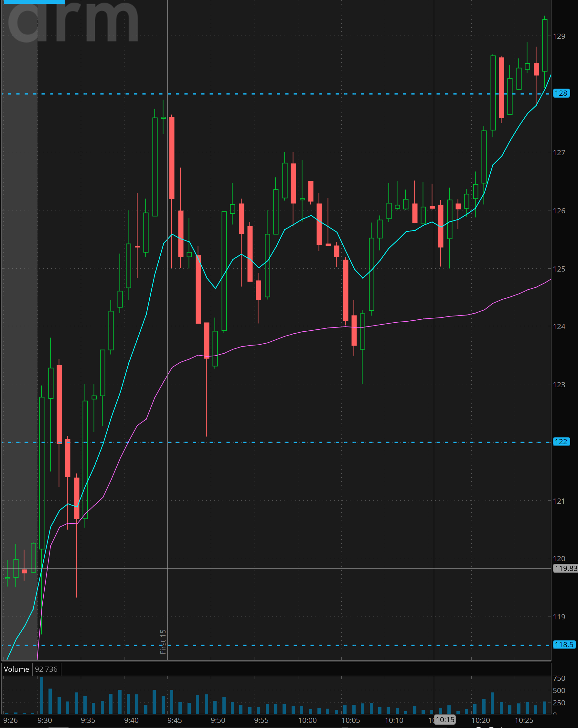Image resolution: width=578 pixels, height=728 pixels.
Task: Click the 128 price level label
Action: click(561, 93)
